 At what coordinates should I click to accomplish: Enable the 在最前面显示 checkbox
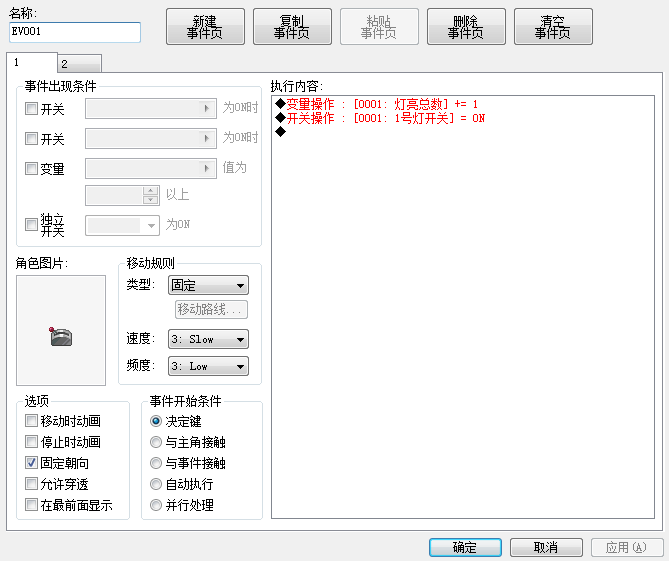tap(31, 505)
